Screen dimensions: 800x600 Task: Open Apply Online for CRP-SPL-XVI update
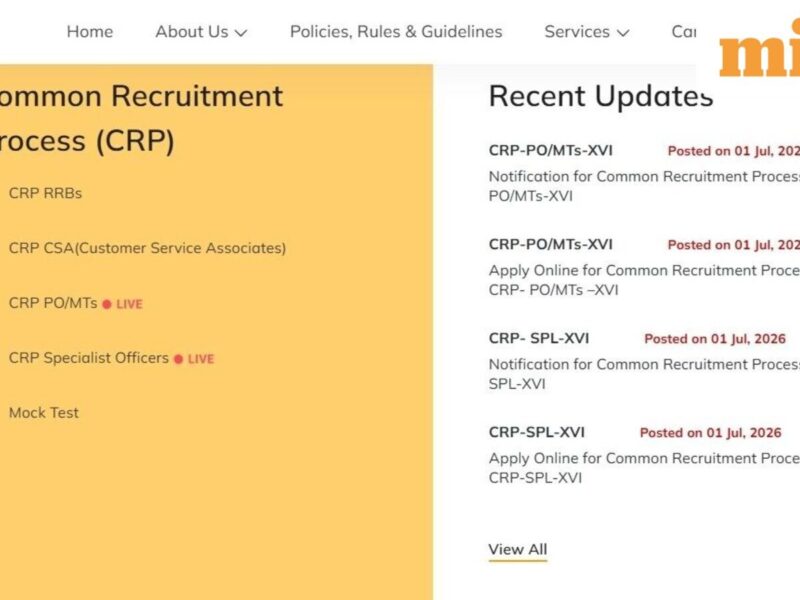click(644, 467)
